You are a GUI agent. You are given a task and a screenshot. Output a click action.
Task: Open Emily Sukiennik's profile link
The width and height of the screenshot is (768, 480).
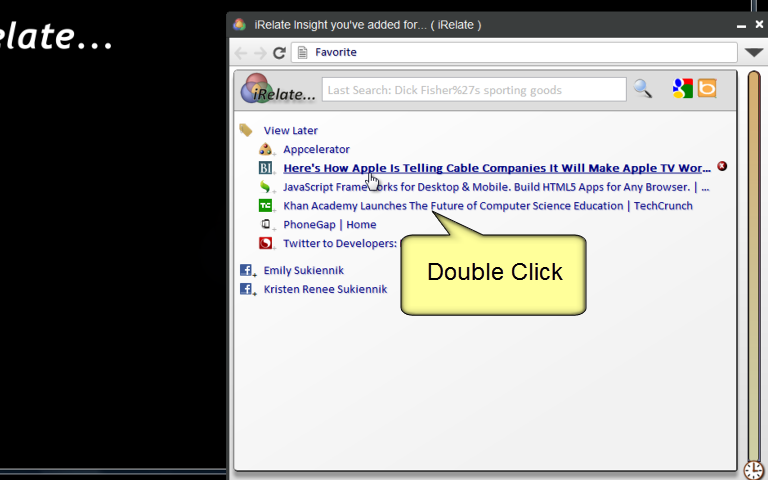click(x=304, y=270)
